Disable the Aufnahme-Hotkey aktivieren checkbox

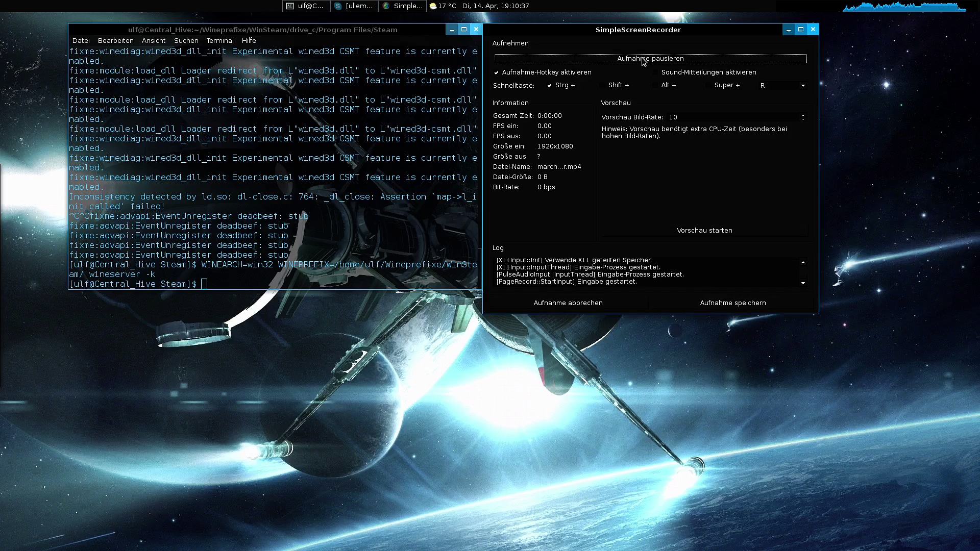click(496, 72)
